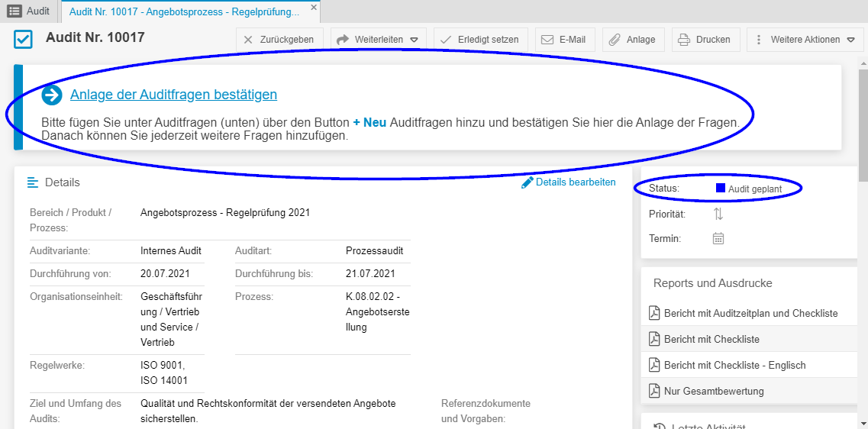Click the printer icon on Drucken

684,40
